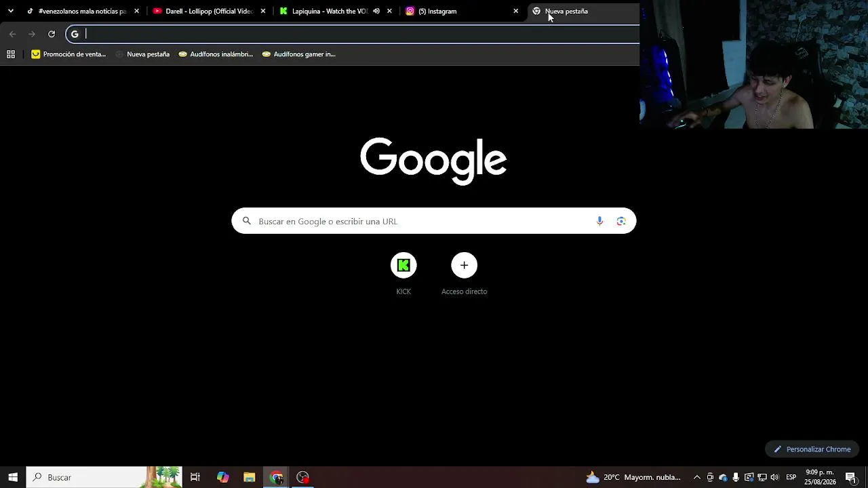This screenshot has width=868, height=488.
Task: Open Google Lens image search
Action: [x=621, y=221]
